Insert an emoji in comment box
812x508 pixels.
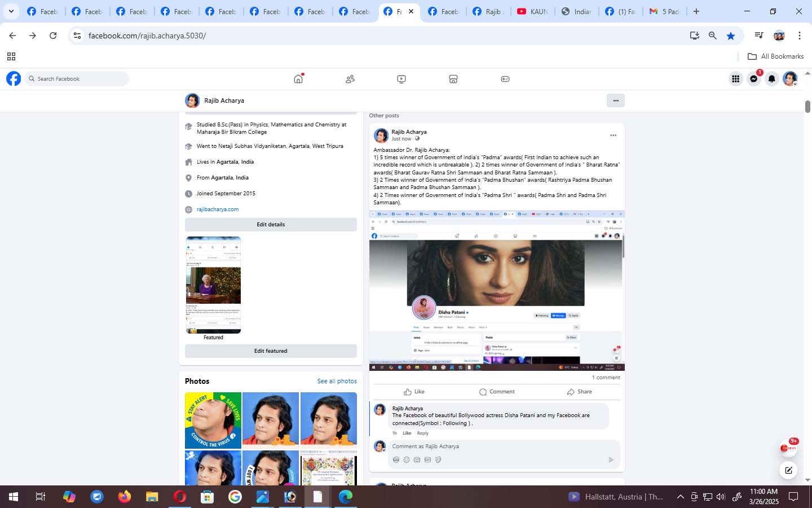(407, 460)
